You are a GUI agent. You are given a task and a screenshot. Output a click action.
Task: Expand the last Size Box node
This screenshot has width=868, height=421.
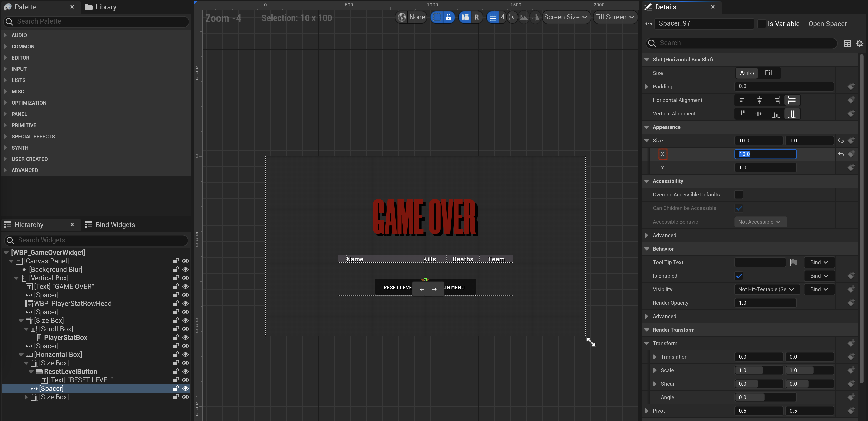point(26,397)
